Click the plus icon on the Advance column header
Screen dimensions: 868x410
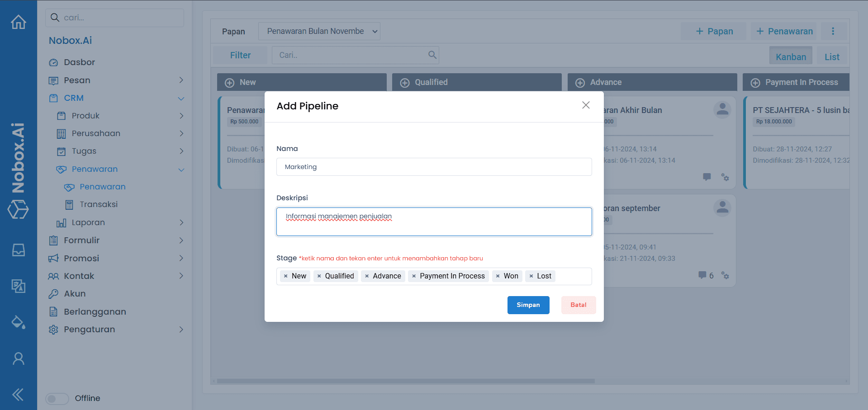[580, 82]
